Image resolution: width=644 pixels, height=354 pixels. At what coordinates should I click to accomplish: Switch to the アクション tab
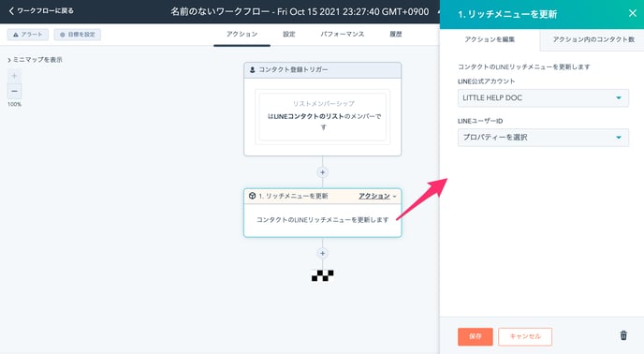[241, 34]
